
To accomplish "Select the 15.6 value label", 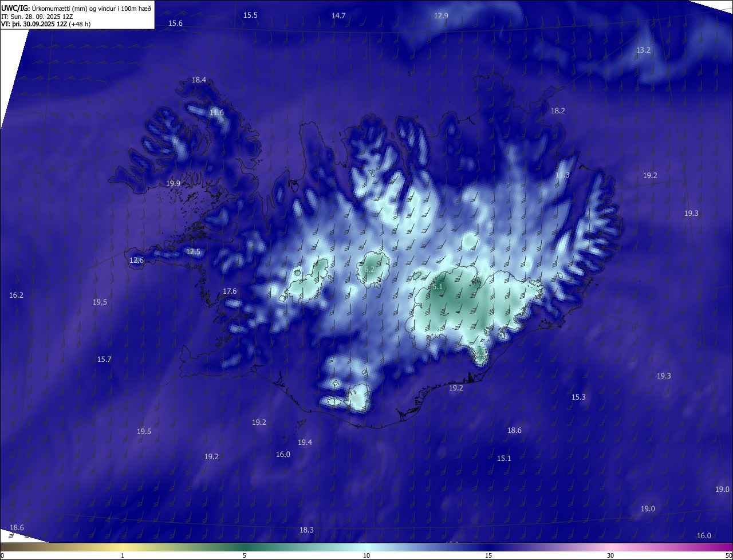I will point(175,23).
